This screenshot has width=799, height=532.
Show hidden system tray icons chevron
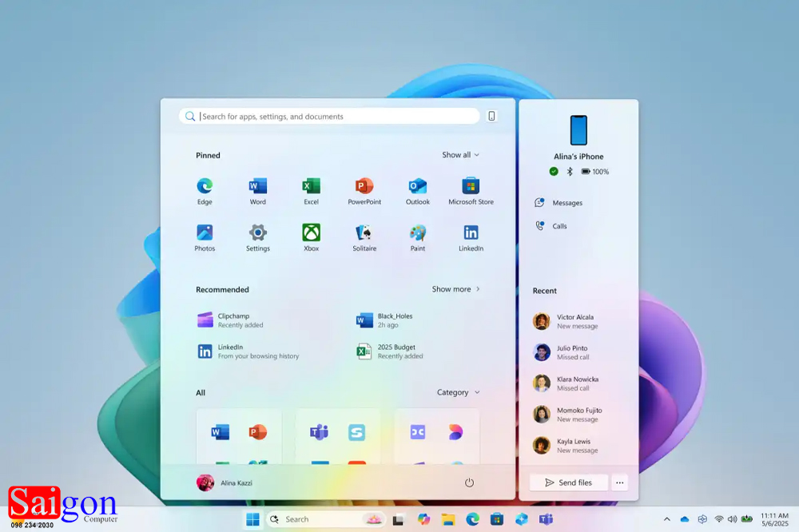tap(667, 519)
